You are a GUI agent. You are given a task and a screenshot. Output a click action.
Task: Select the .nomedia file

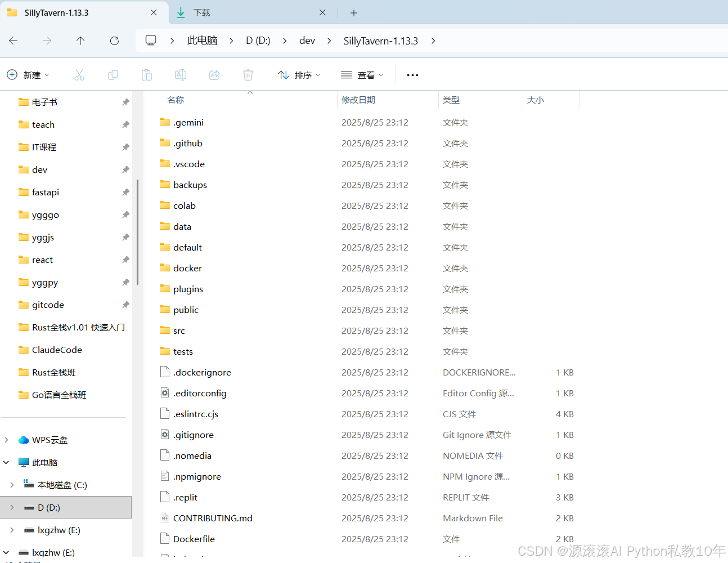[192, 455]
